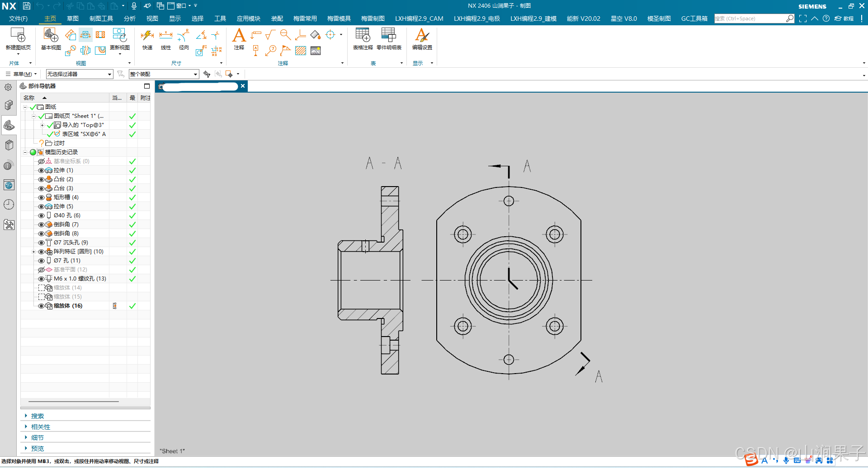Open the 制图工具 ribbon tab
The width and height of the screenshot is (868, 468).
[101, 19]
